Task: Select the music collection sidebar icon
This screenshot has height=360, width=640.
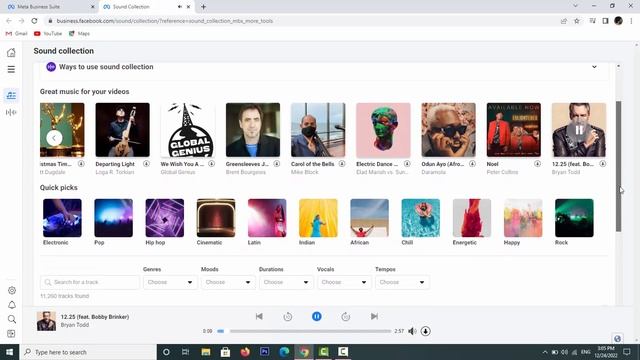Action: coord(11,95)
